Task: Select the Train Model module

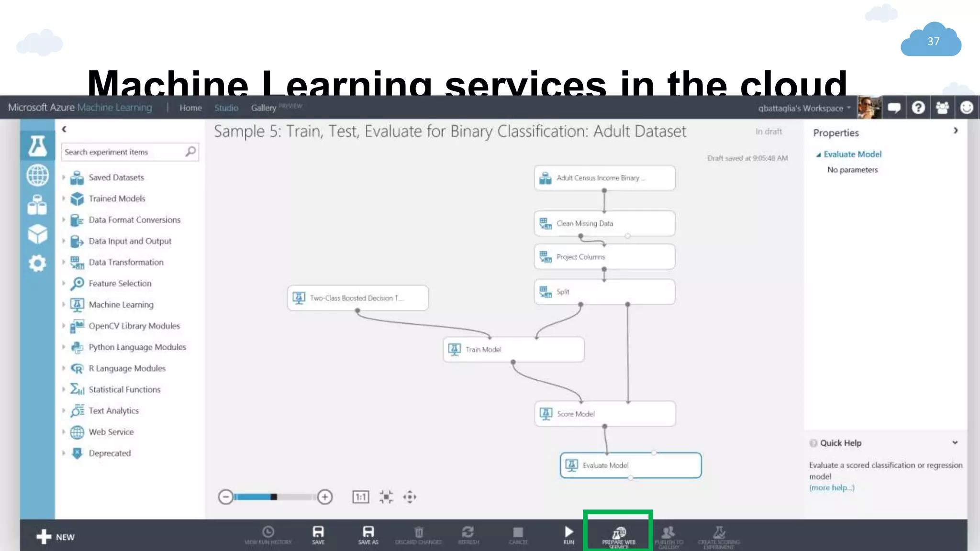Action: (513, 350)
